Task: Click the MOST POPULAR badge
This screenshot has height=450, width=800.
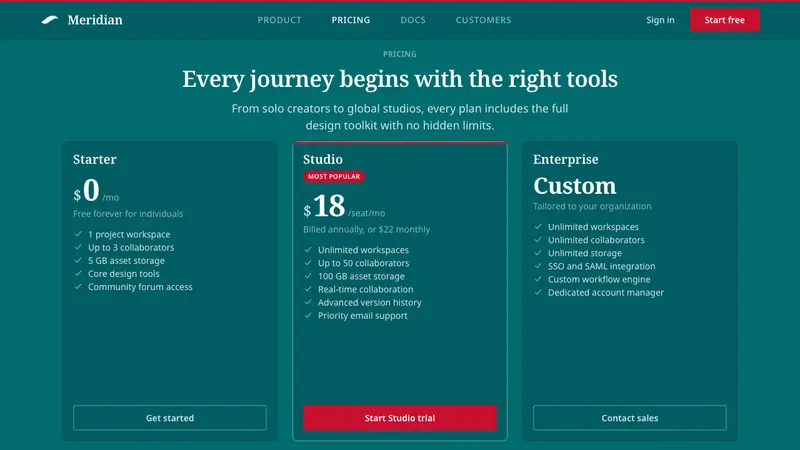Action: pos(334,177)
